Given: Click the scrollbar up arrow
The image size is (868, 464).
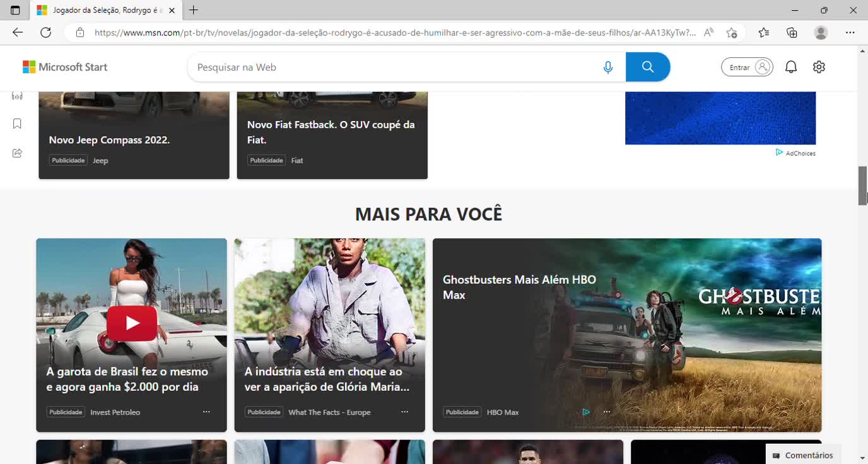Looking at the screenshot, I should pos(862,50).
